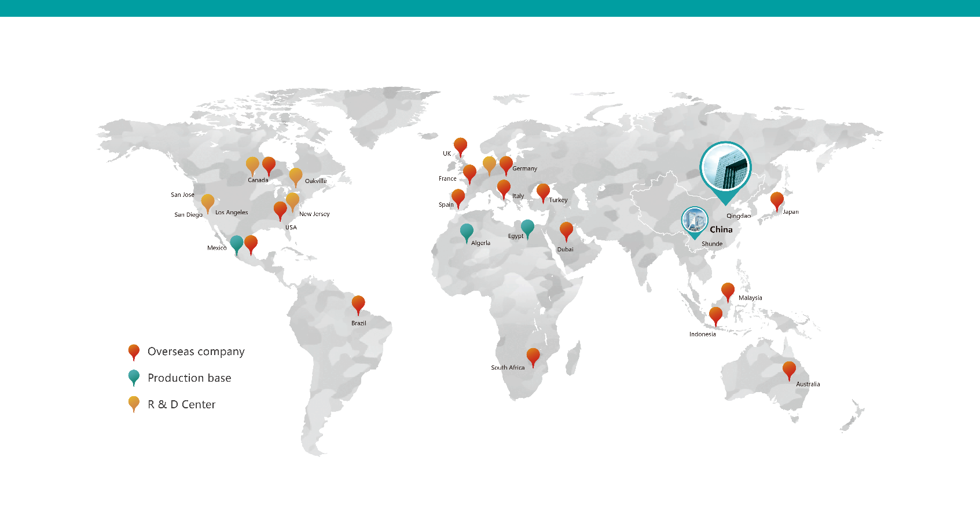980x512 pixels.
Task: Click the Turkey overseas company pin
Action: tap(543, 192)
